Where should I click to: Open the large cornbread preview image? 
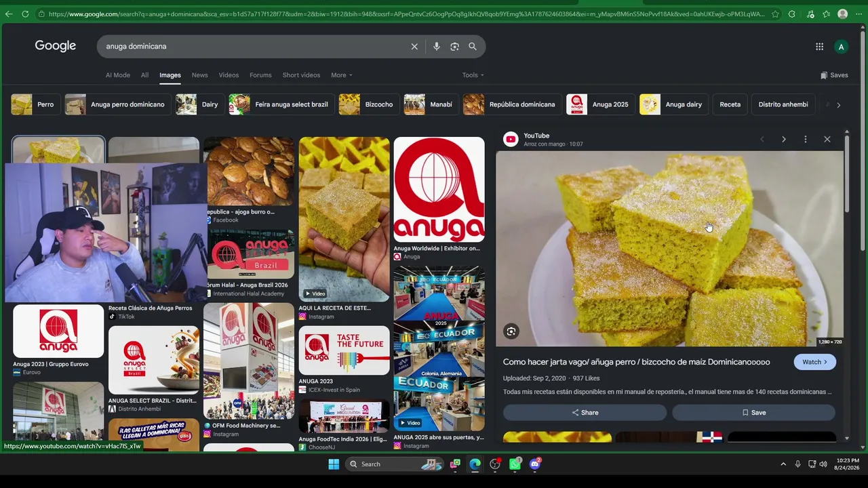pos(670,249)
